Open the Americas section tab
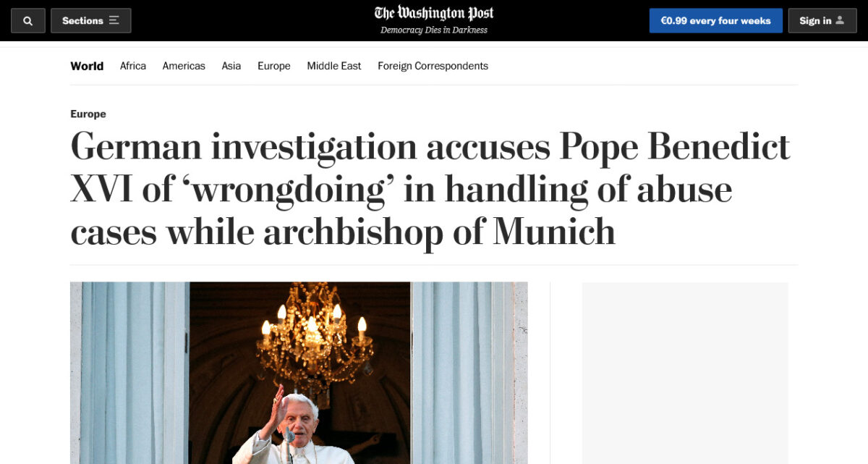Viewport: 868px width, 464px height. point(184,66)
